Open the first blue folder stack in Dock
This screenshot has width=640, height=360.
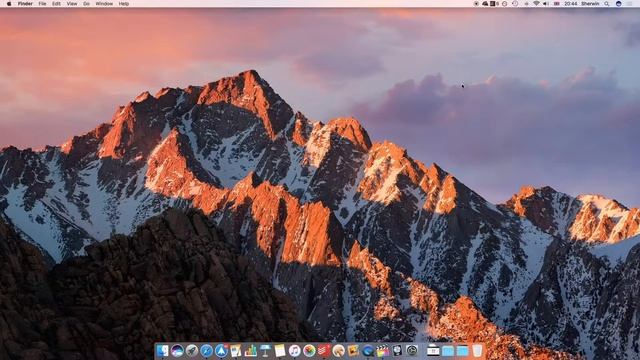(x=448, y=351)
